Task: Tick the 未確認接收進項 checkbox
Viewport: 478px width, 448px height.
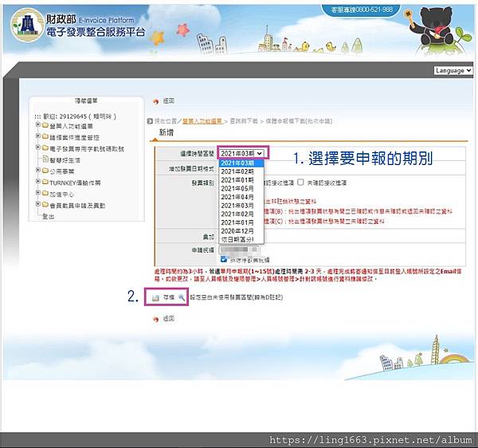Action: pos(300,183)
